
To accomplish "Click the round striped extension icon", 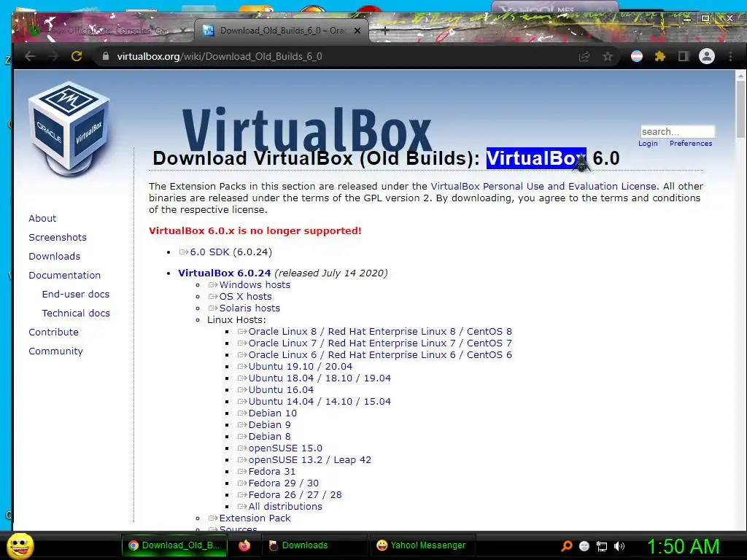I will pyautogui.click(x=637, y=57).
